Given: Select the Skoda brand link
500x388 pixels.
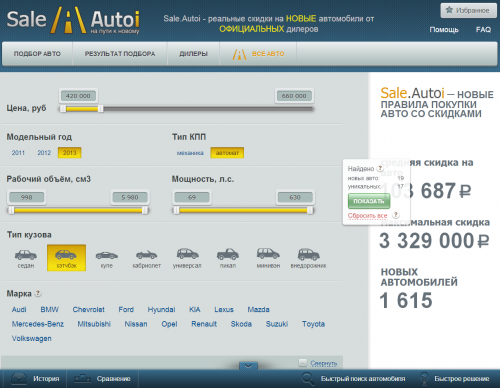Looking at the screenshot, I should pos(241,324).
